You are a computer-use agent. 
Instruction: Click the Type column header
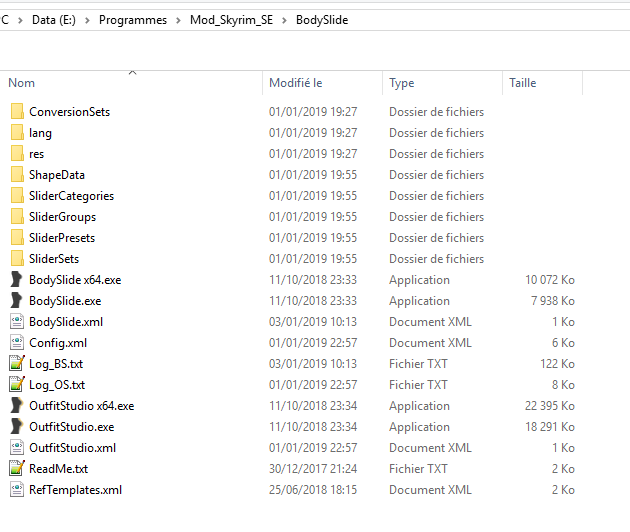402,83
